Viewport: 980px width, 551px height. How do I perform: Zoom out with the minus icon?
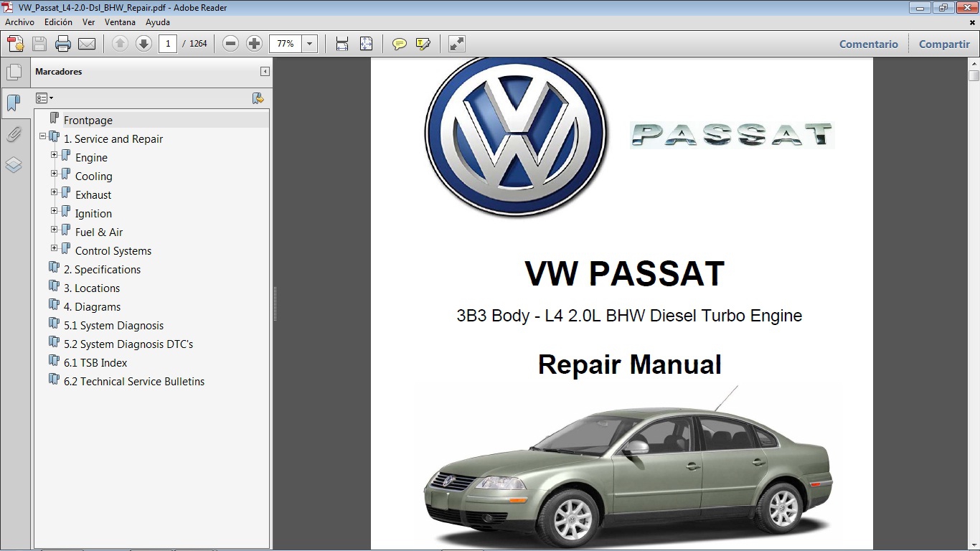[x=230, y=43]
